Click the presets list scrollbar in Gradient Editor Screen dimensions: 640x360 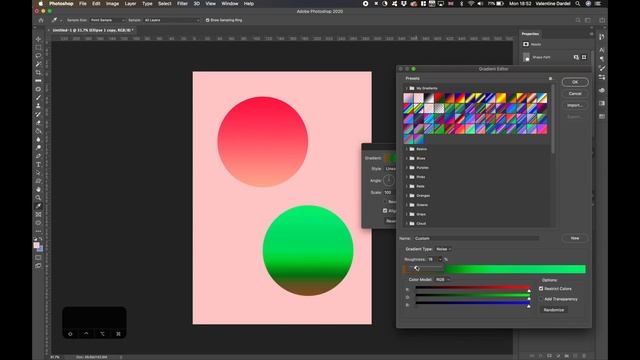(553, 119)
